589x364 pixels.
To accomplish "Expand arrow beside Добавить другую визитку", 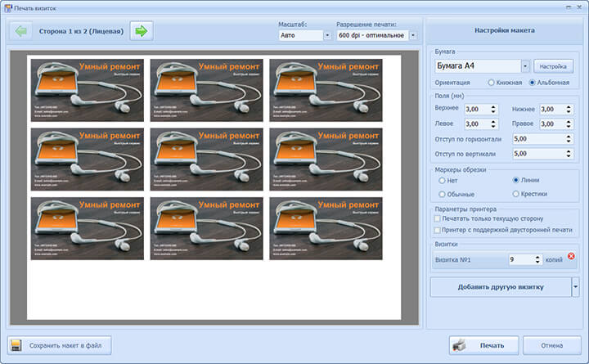I will point(575,286).
